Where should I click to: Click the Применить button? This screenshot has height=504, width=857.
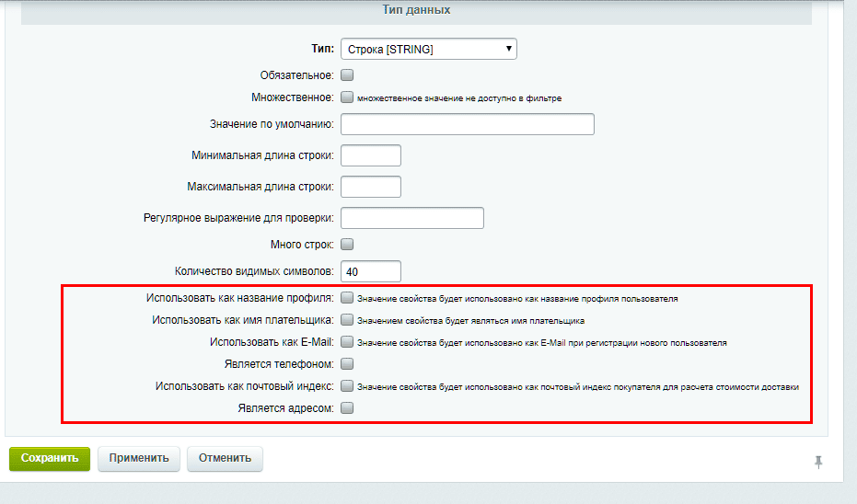(138, 458)
